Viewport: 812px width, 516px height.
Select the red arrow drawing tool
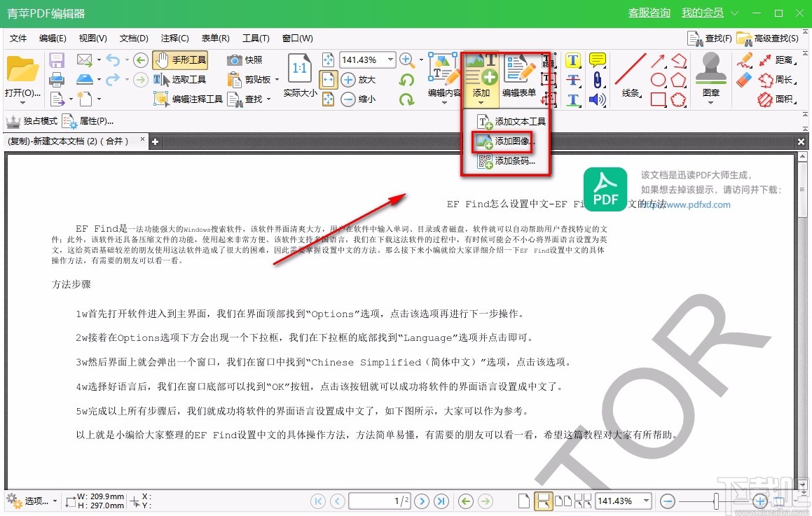point(658,60)
